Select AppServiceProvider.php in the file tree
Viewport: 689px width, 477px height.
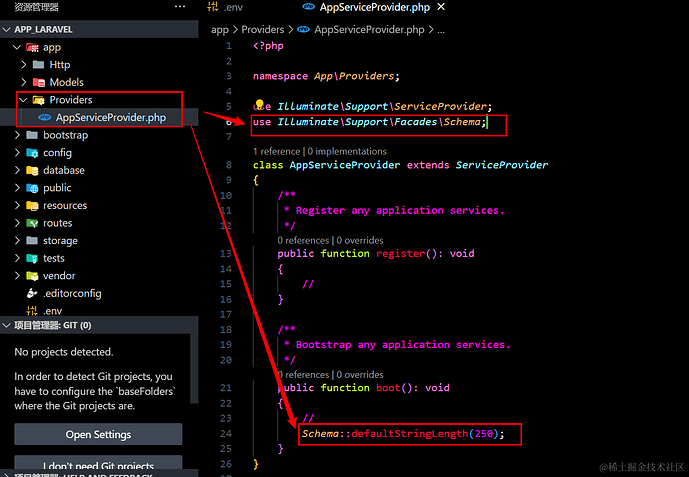(110, 118)
